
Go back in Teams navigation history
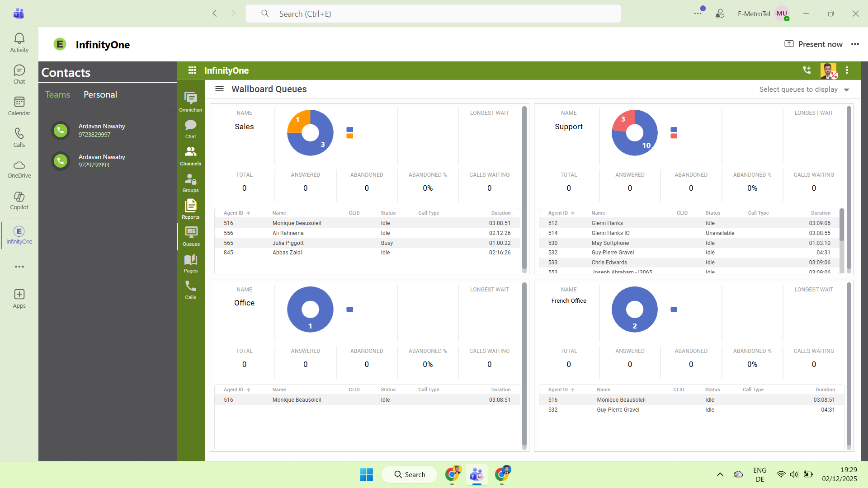pyautogui.click(x=215, y=14)
